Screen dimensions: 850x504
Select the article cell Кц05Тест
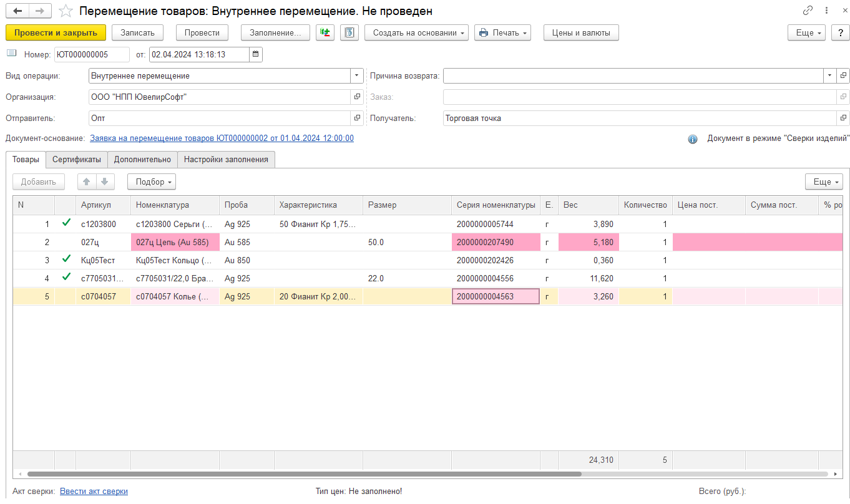coord(103,260)
